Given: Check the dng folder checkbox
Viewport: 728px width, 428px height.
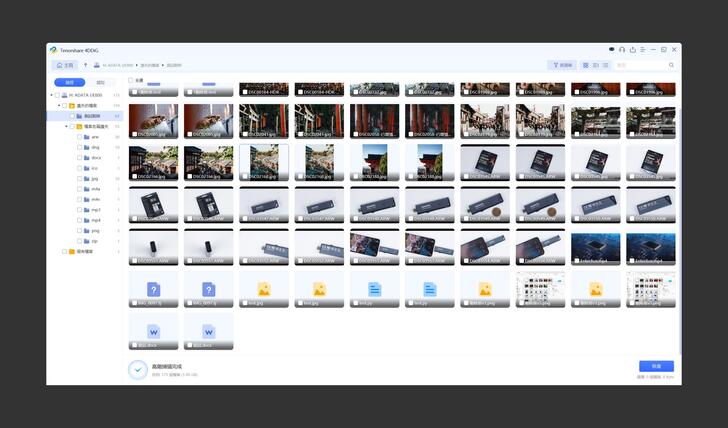Looking at the screenshot, I should pyautogui.click(x=79, y=147).
